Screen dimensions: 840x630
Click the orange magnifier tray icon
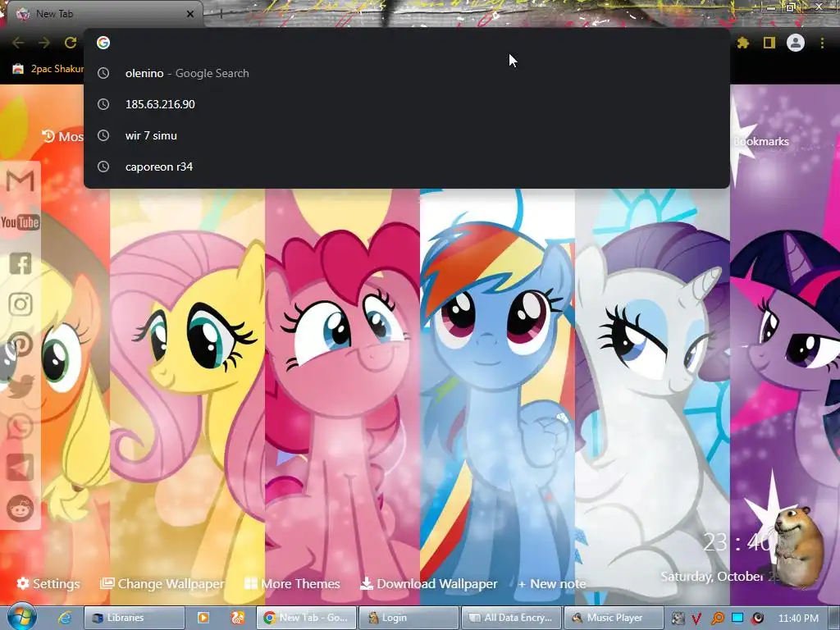click(717, 619)
